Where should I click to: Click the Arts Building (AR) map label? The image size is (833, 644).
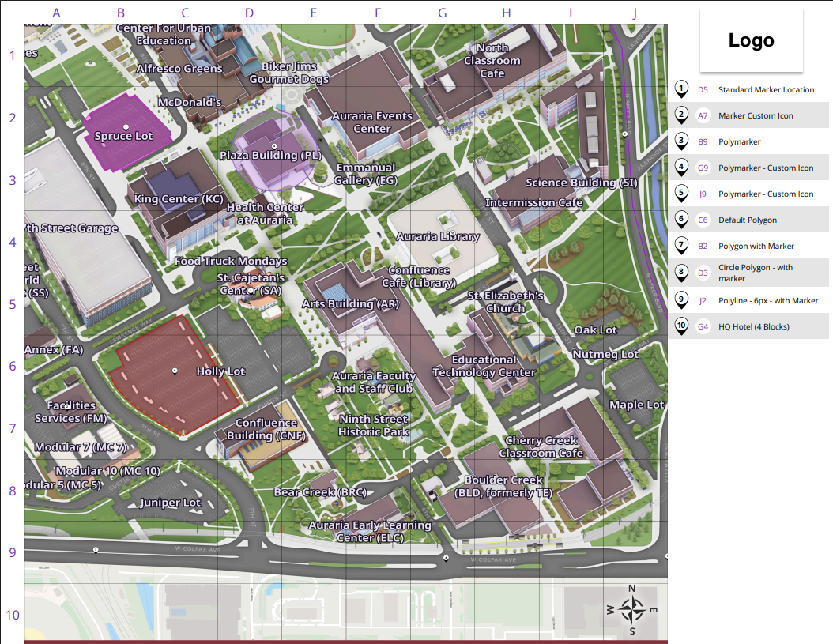click(350, 303)
